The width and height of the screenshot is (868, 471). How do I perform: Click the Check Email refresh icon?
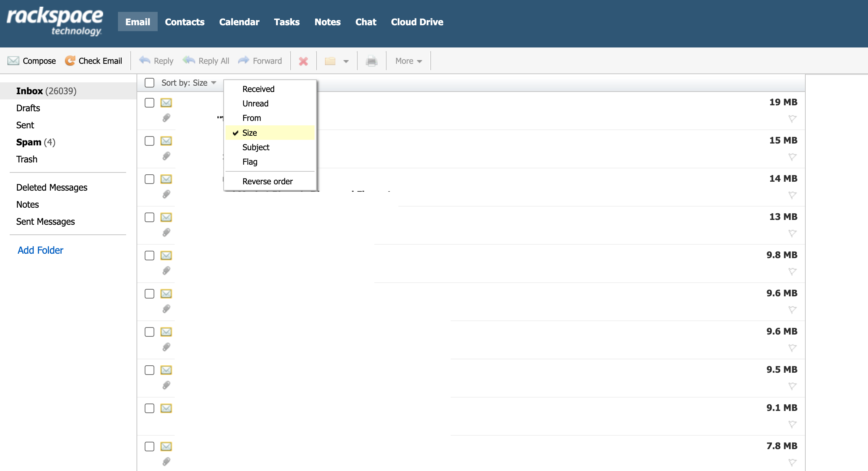70,61
